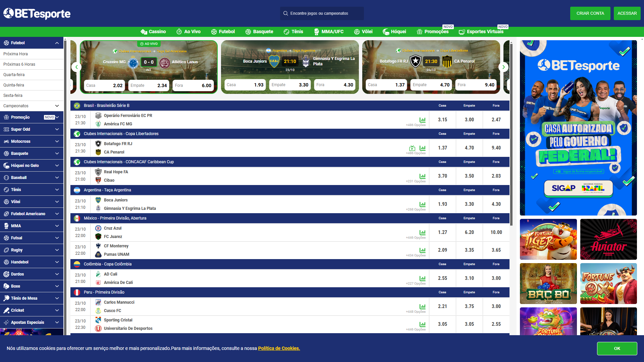The height and width of the screenshot is (362, 644).
Task: Select Fora odd 10.00 for Cruz Azul match
Action: pos(496,232)
